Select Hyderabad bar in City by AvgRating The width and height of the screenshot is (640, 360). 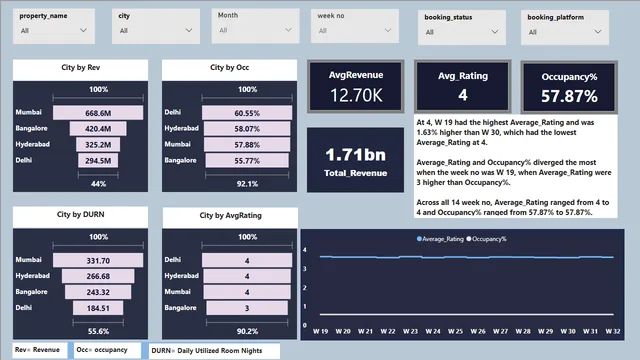pos(247,276)
